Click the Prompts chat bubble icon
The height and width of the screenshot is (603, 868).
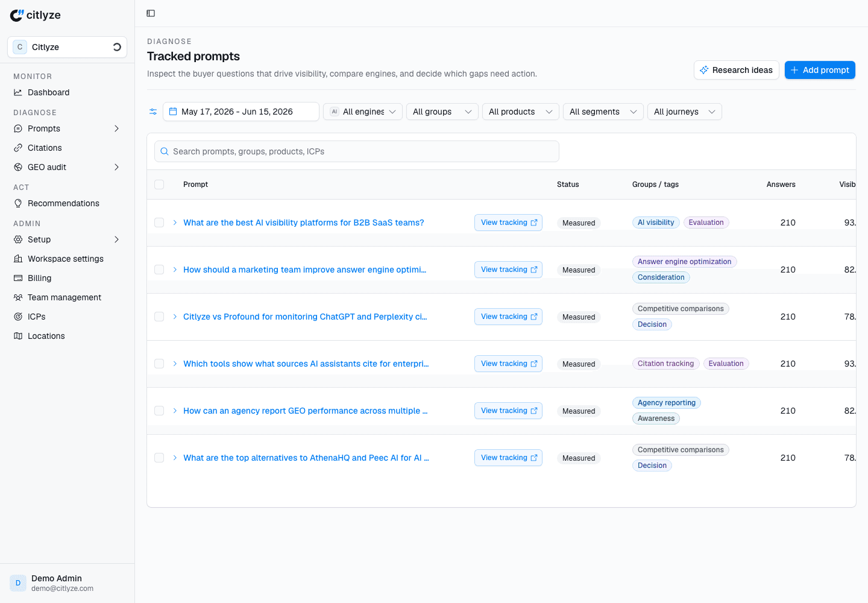click(18, 128)
